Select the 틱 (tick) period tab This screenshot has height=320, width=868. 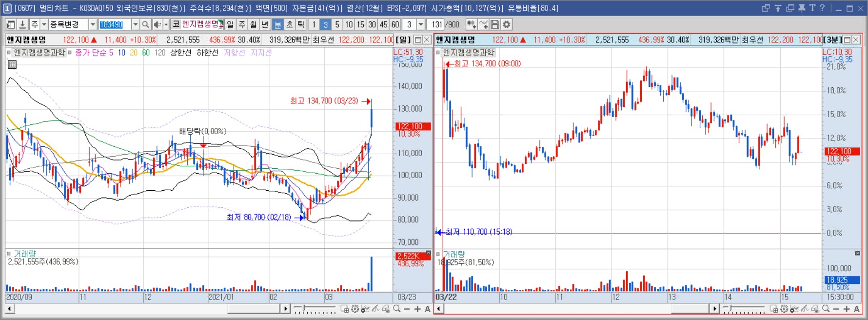(x=301, y=24)
